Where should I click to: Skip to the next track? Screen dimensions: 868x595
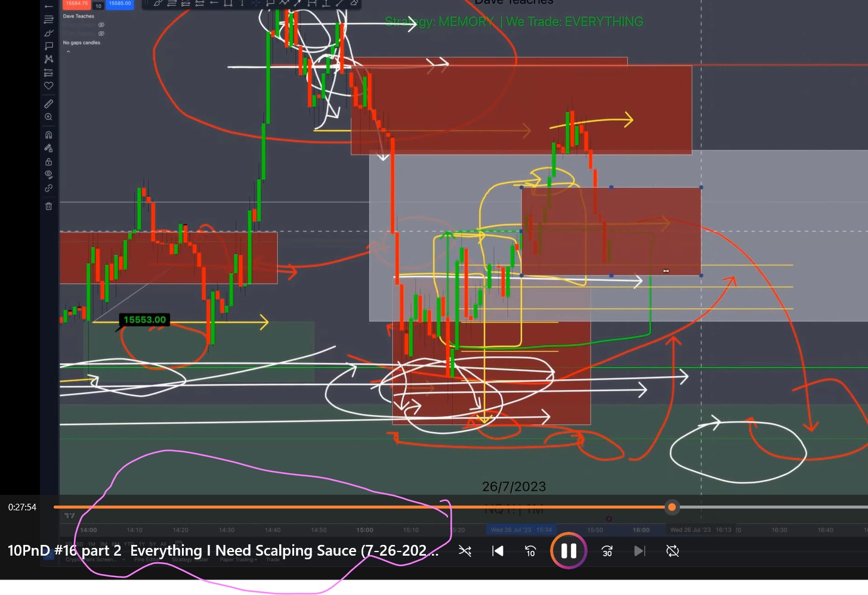pyautogui.click(x=640, y=551)
